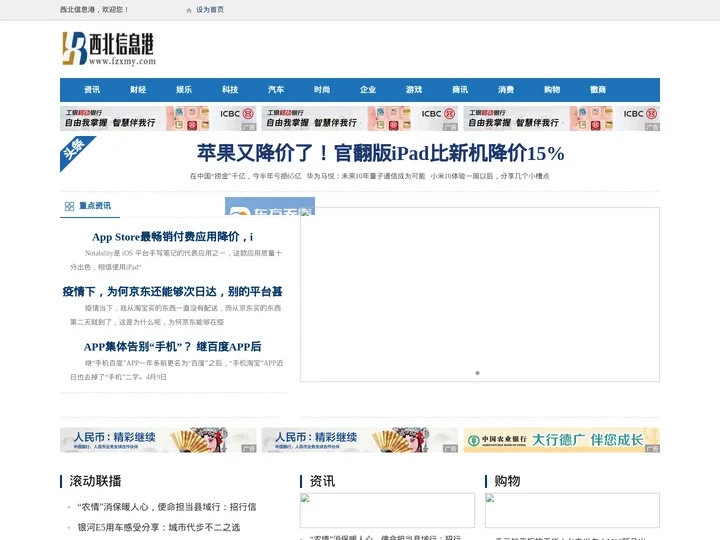
Task: Click the 中国农业银行 大行德广 banner
Action: (x=562, y=440)
